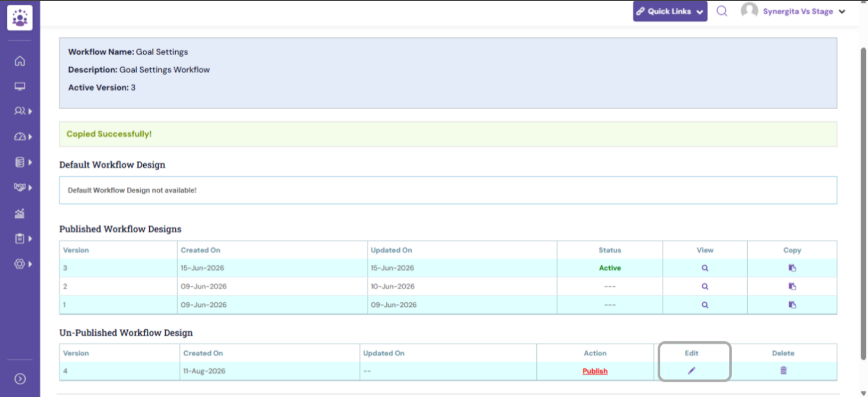
Task: Delete unpublished version 4 with trash icon
Action: pos(783,370)
